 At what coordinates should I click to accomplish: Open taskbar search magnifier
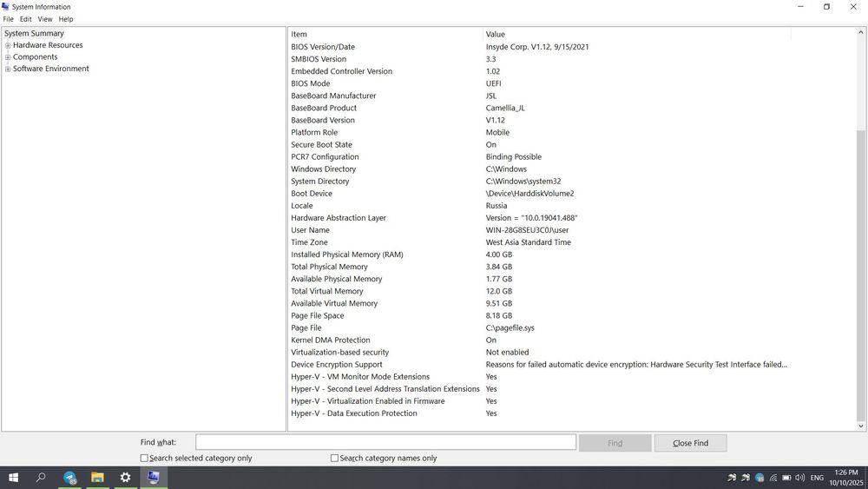(x=41, y=477)
